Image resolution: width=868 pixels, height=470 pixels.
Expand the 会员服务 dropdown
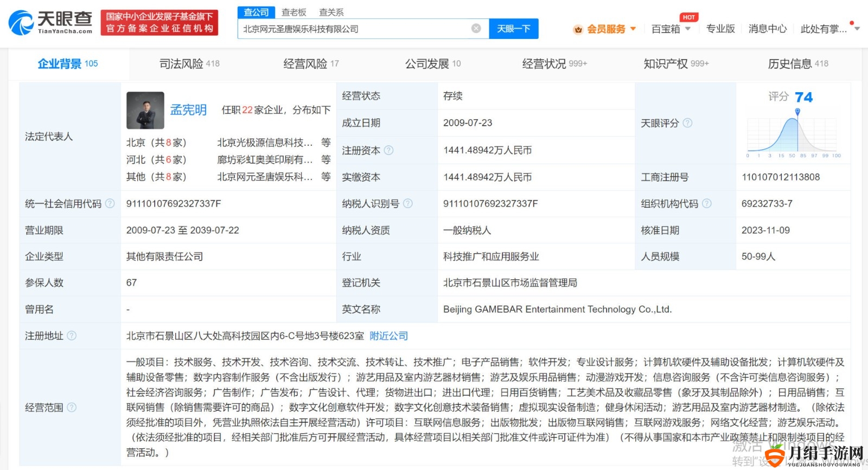(633, 29)
